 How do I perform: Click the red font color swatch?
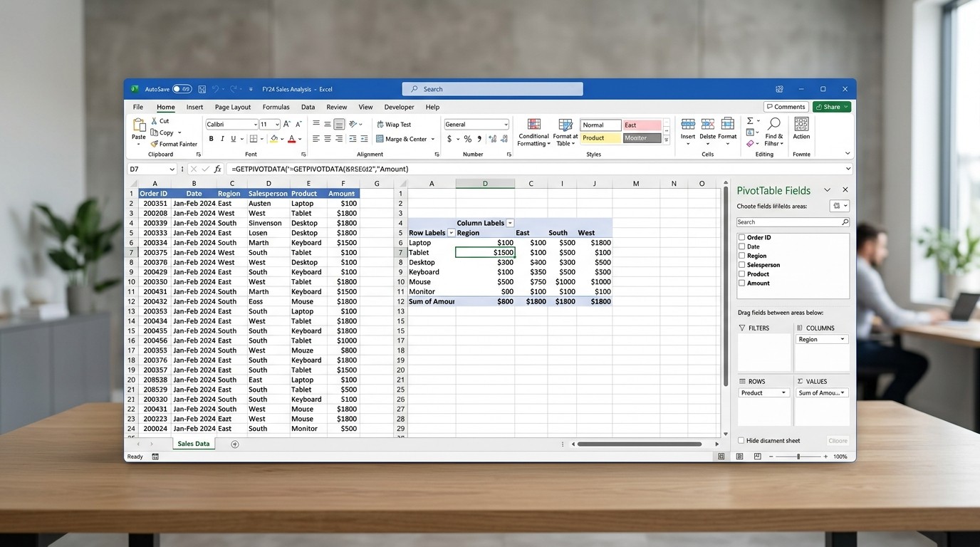292,139
